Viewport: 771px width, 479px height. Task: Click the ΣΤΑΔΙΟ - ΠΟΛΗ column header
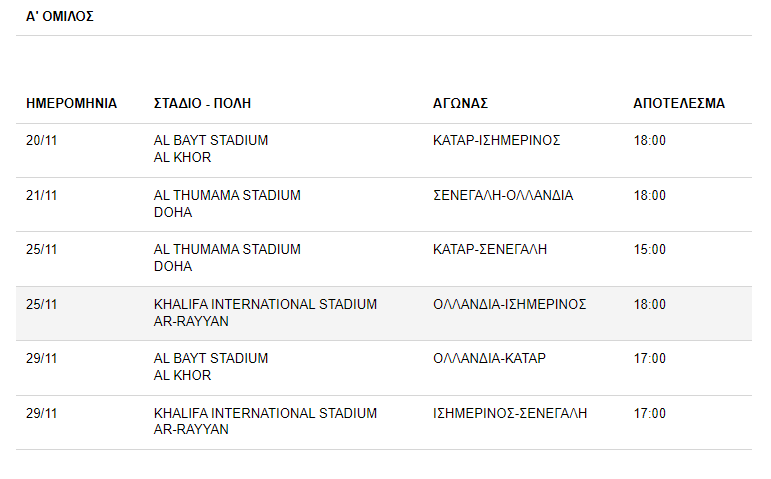(x=202, y=103)
